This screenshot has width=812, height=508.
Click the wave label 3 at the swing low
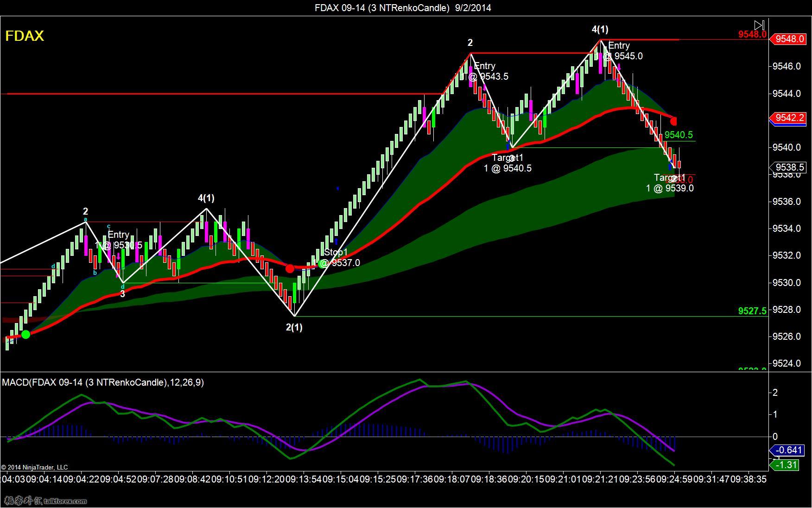point(122,294)
